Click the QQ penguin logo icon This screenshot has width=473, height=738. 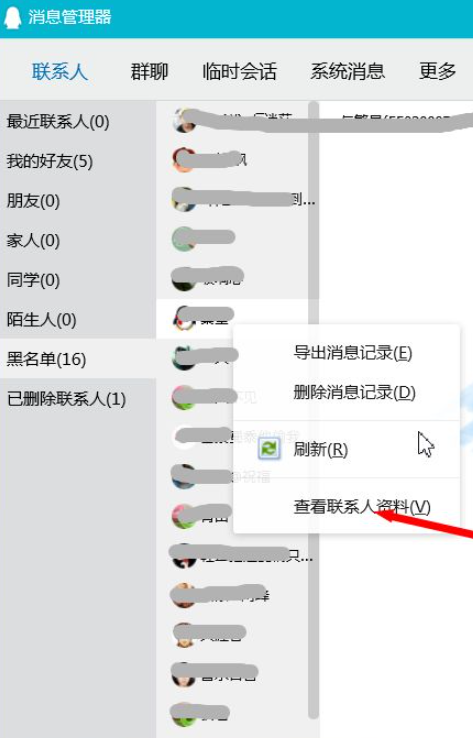12,17
